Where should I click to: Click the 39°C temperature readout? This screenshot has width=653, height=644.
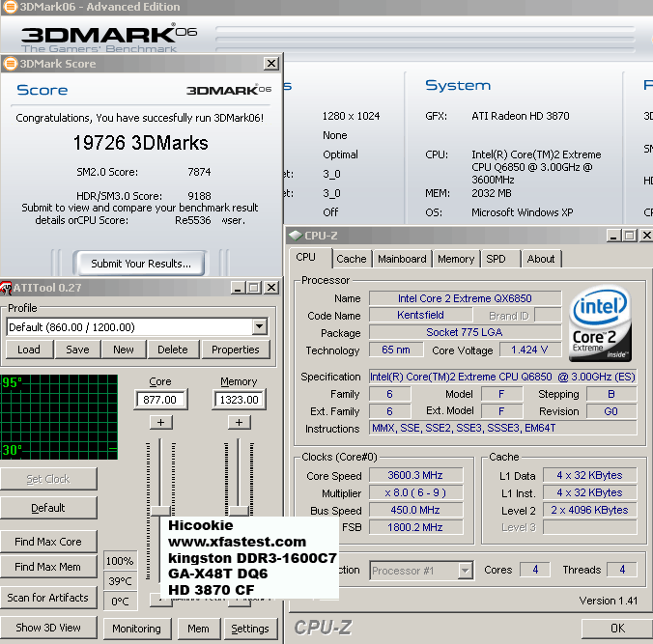(x=120, y=581)
